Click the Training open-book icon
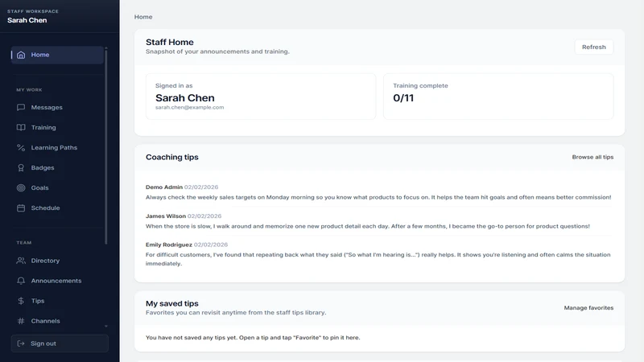The image size is (644, 362). (x=21, y=128)
